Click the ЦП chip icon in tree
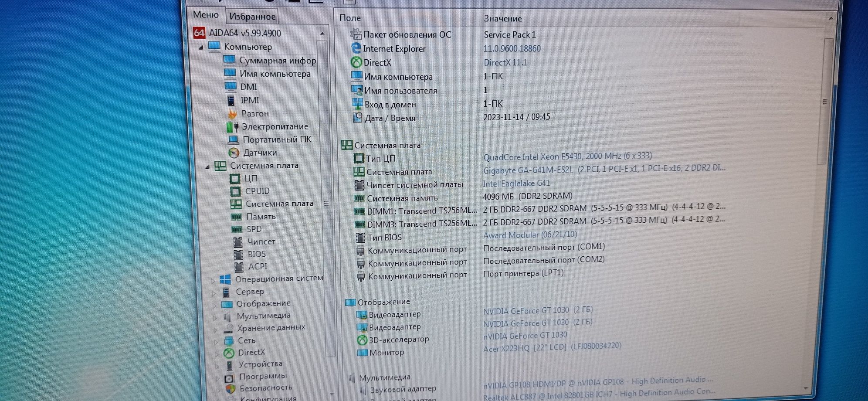Image resolution: width=868 pixels, height=401 pixels. (x=235, y=178)
